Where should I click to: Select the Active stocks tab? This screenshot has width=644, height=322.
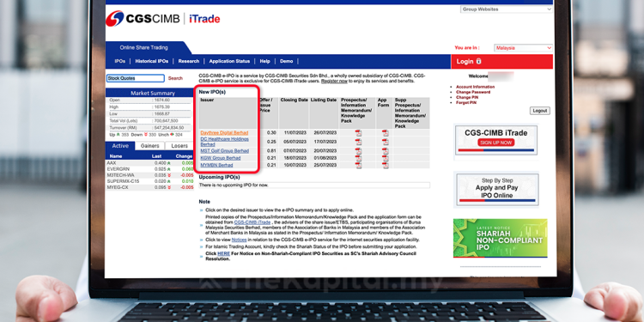(x=120, y=146)
